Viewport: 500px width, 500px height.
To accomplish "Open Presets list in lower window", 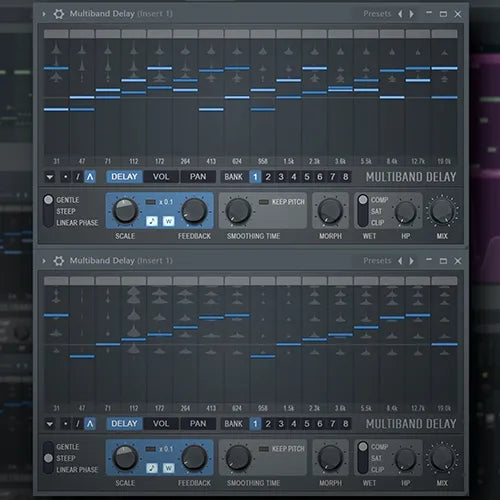I will click(x=377, y=261).
